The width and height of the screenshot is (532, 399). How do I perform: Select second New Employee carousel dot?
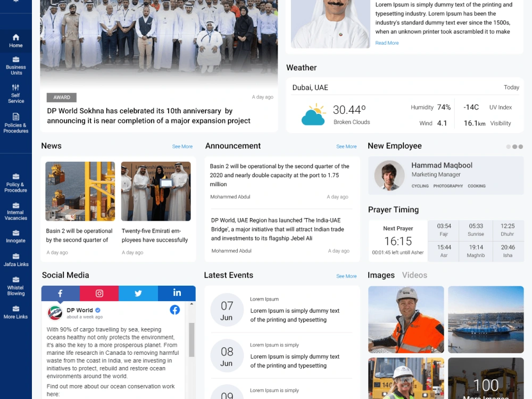[x=514, y=147]
